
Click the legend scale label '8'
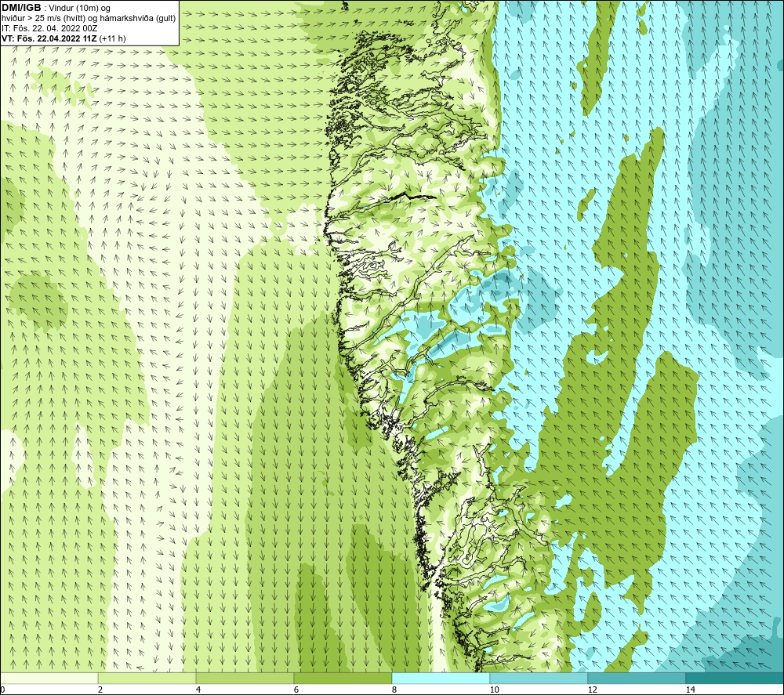tap(394, 690)
